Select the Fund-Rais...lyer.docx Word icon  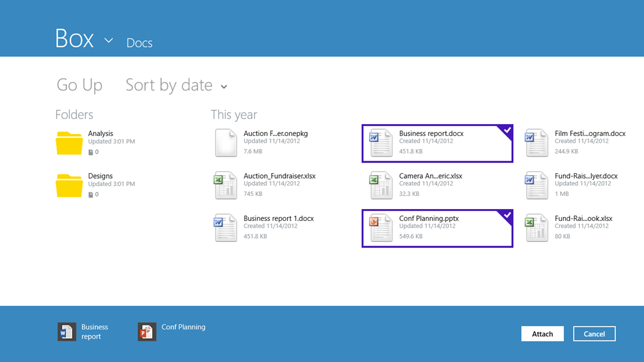536,185
